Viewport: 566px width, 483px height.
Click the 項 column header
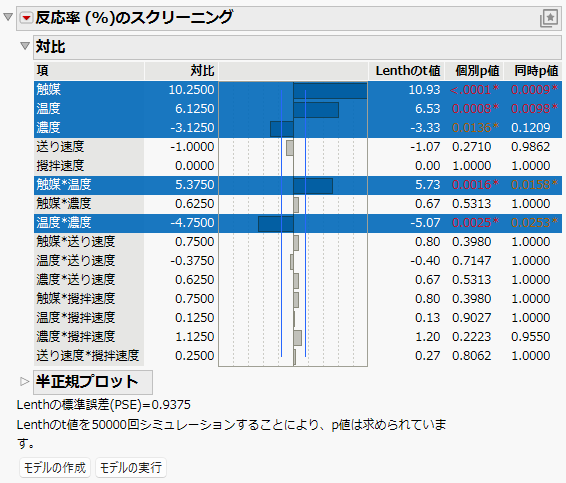(89, 71)
